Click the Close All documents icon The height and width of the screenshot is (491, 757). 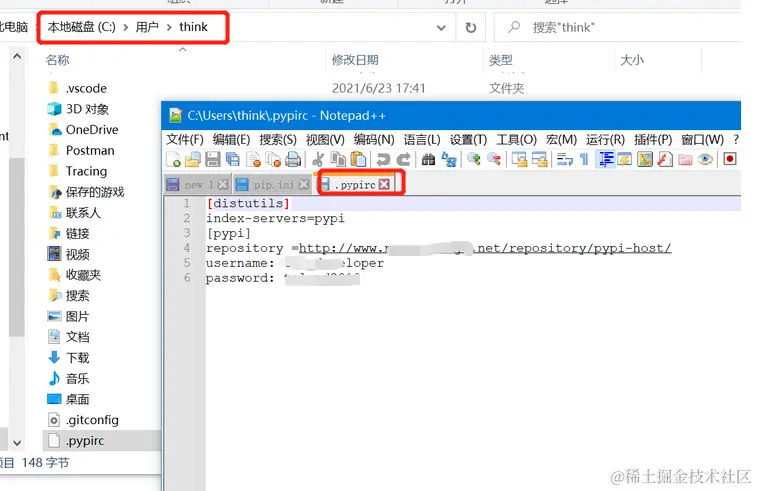[x=273, y=159]
